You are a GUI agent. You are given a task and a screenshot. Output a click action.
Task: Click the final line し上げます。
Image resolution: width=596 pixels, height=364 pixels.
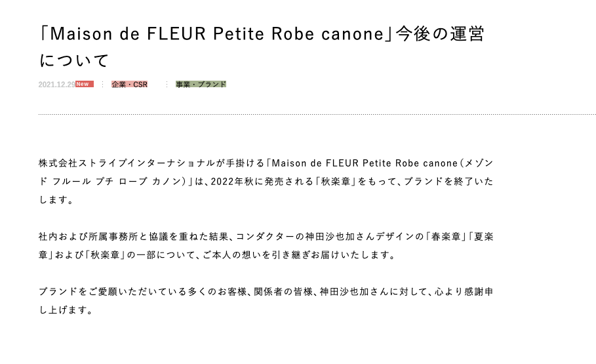tap(66, 310)
